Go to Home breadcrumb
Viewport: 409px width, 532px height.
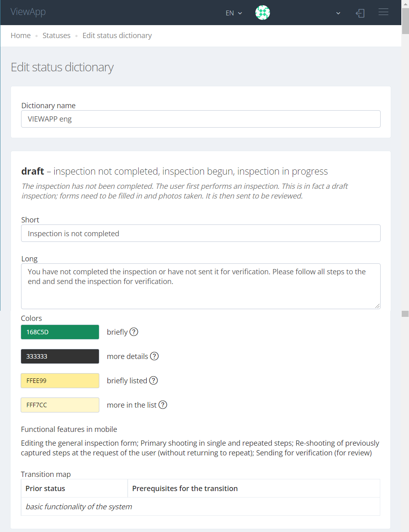(x=21, y=36)
